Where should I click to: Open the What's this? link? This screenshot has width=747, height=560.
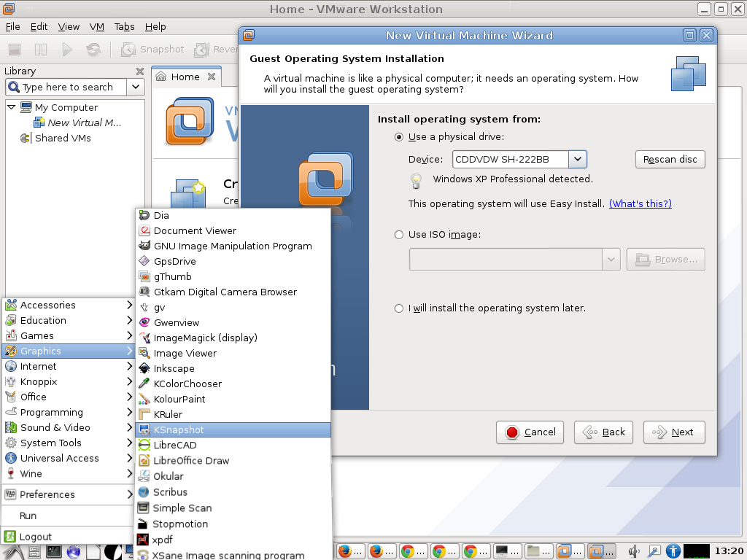point(640,203)
